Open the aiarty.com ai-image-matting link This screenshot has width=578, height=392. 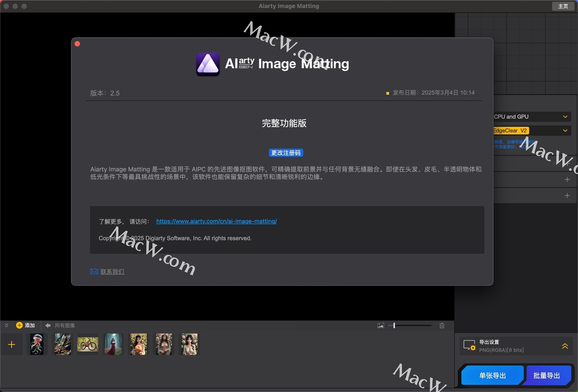coord(216,221)
